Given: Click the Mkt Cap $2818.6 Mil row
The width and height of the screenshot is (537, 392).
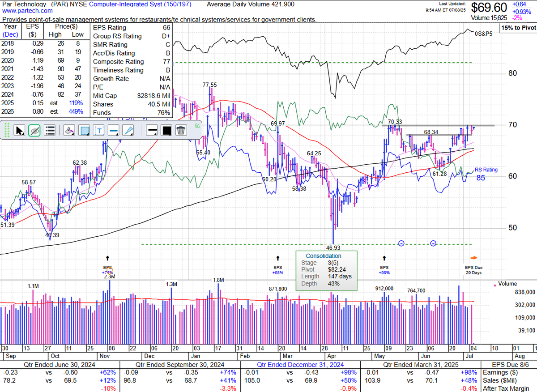Looking at the screenshot, I should coord(132,96).
